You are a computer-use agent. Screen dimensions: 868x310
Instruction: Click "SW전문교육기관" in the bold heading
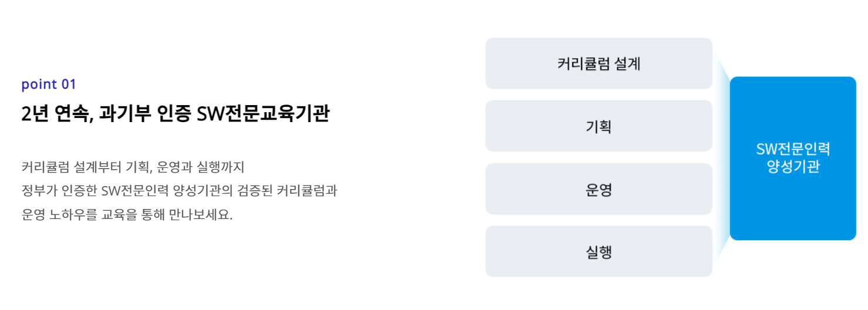[262, 114]
